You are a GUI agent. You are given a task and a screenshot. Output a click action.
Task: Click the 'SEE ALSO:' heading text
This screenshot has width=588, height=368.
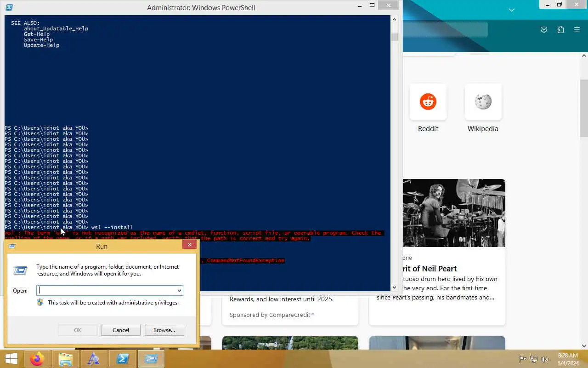(x=25, y=23)
